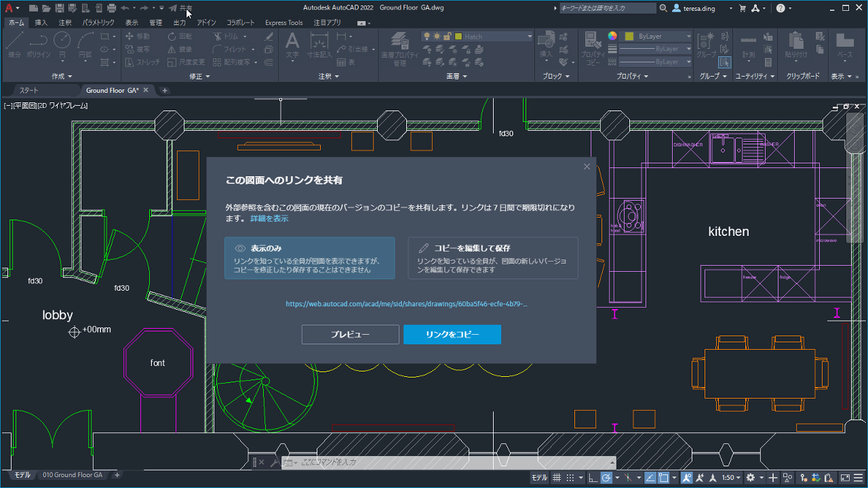Click the New drawing icon in quick access toolbar
Viewport: 868px width, 488px height.
pyautogui.click(x=33, y=8)
